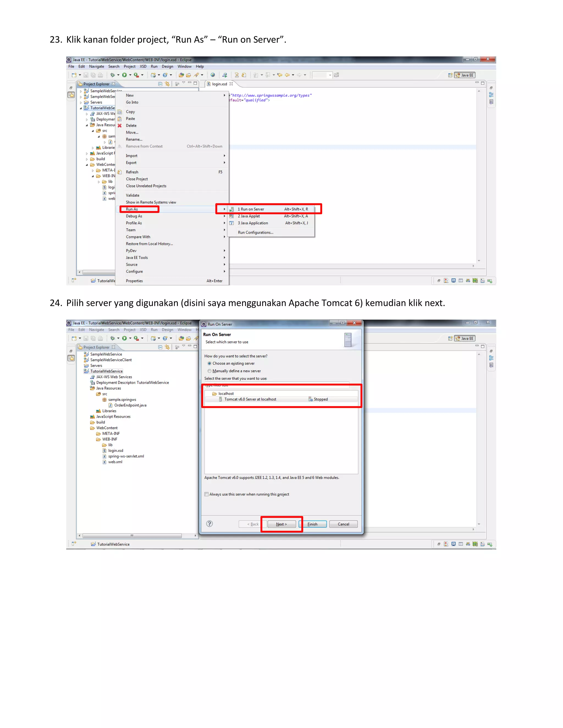Click Link with Editor in step 23 Project Explorer
Screen dimensions: 563x728
[167, 84]
